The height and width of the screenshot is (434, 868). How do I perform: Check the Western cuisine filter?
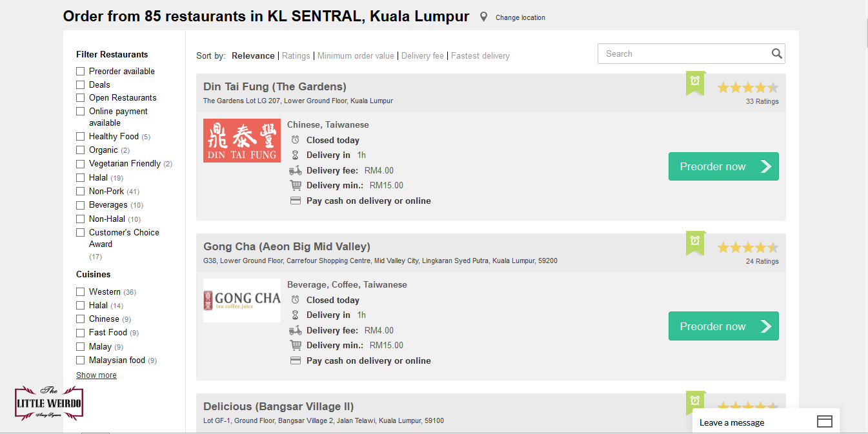pyautogui.click(x=81, y=291)
